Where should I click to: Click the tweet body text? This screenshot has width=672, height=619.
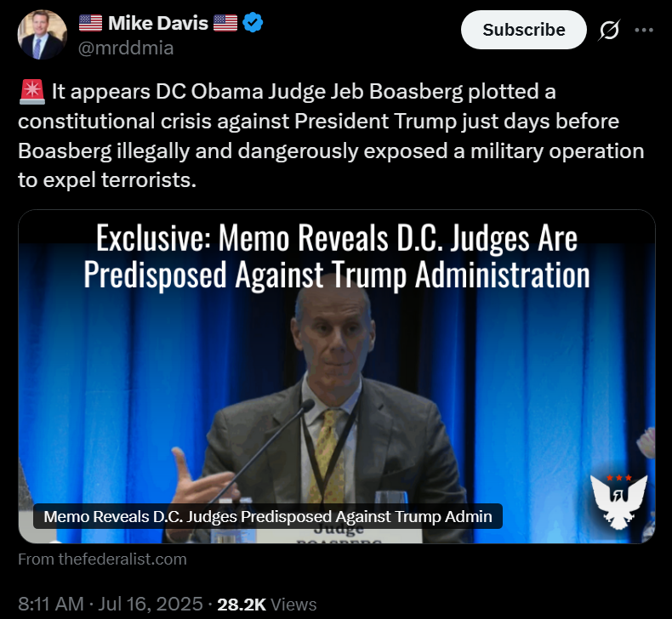(331, 135)
